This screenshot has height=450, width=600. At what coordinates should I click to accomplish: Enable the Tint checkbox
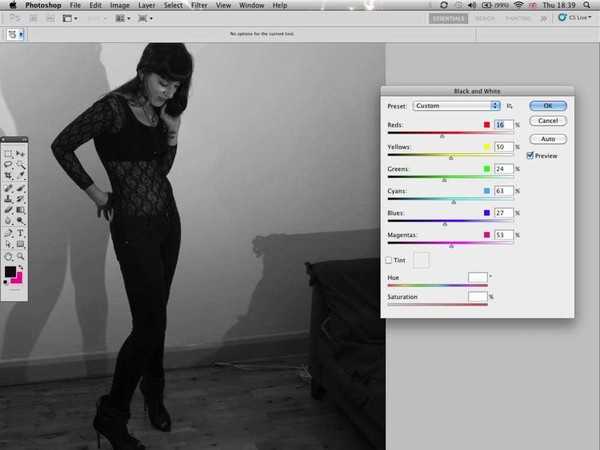coord(389,260)
